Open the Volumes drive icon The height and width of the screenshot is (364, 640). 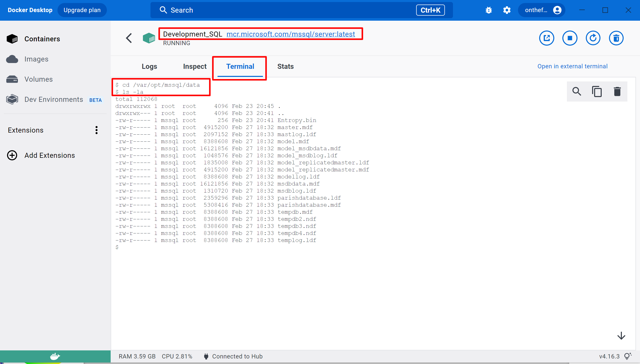click(12, 79)
